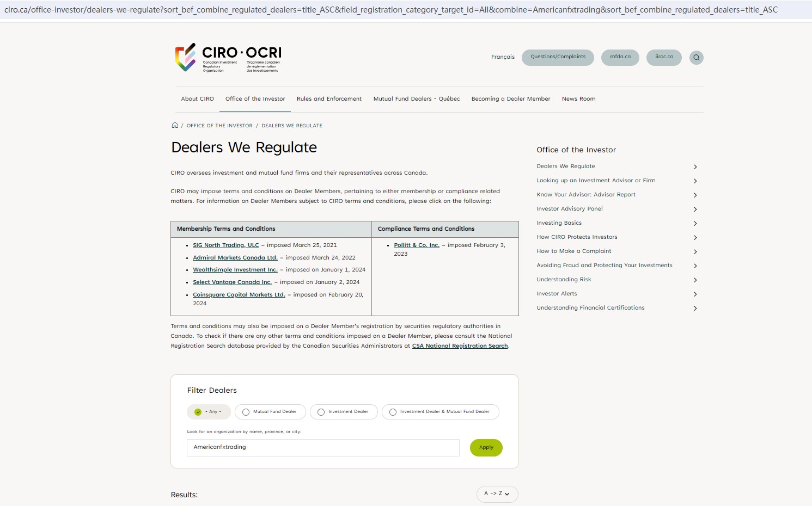Open Select Vantage Canada Inc. link

(232, 282)
